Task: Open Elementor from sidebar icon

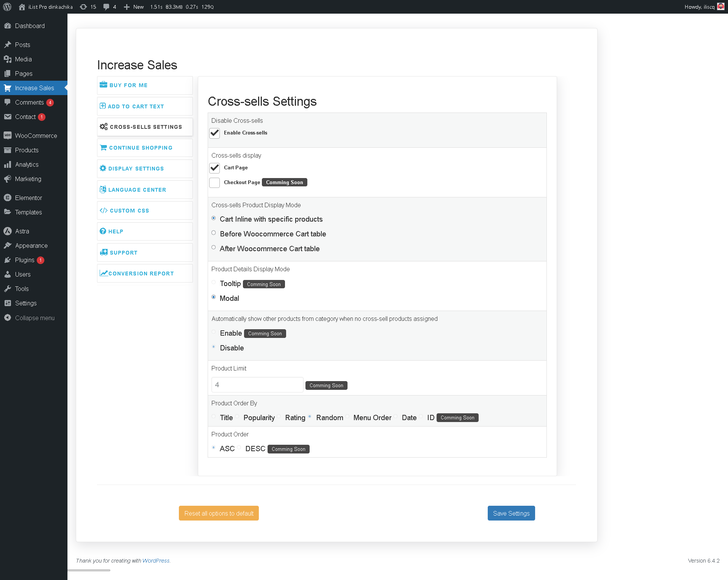Action: 8,198
